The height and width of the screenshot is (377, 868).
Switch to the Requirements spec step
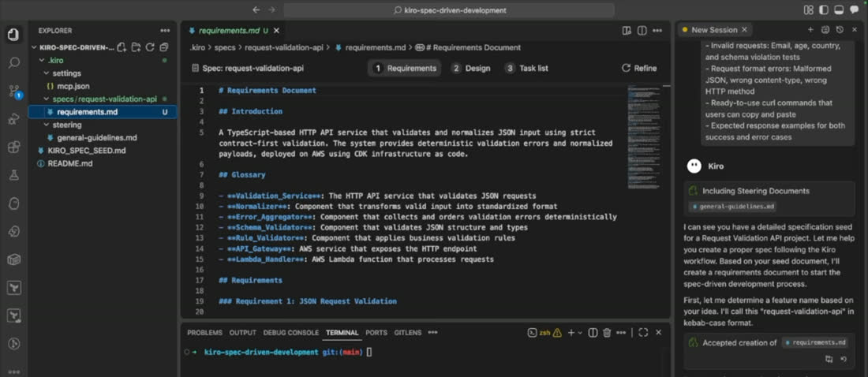click(x=405, y=68)
